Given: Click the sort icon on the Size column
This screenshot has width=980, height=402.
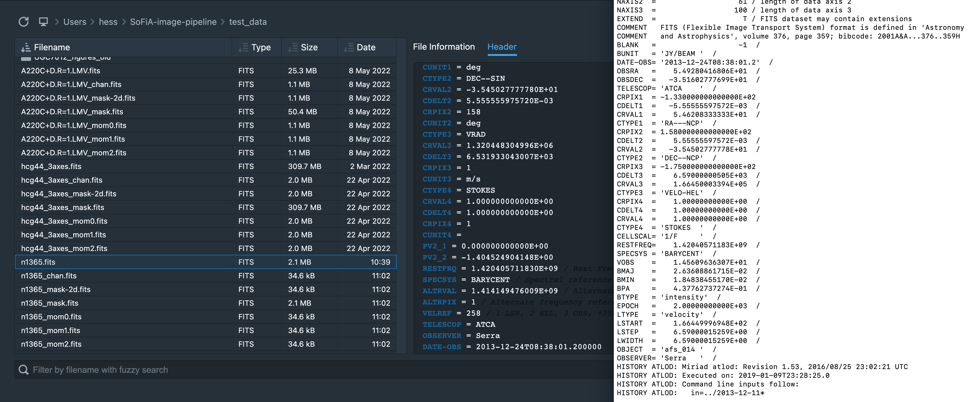Looking at the screenshot, I should (292, 47).
